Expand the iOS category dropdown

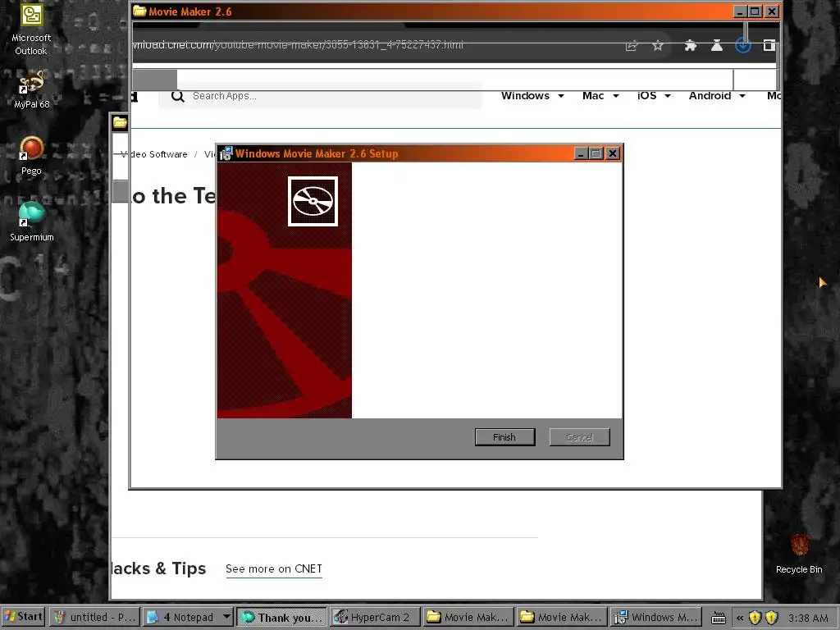[x=654, y=96]
